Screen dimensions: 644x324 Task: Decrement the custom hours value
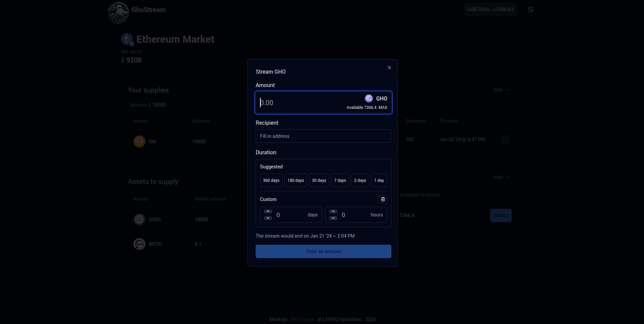click(333, 218)
